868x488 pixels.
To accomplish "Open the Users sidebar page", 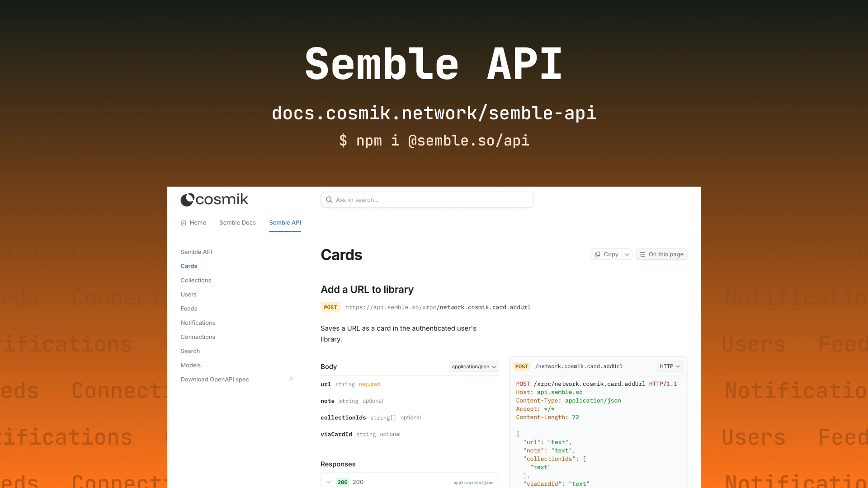I will pyautogui.click(x=189, y=295).
